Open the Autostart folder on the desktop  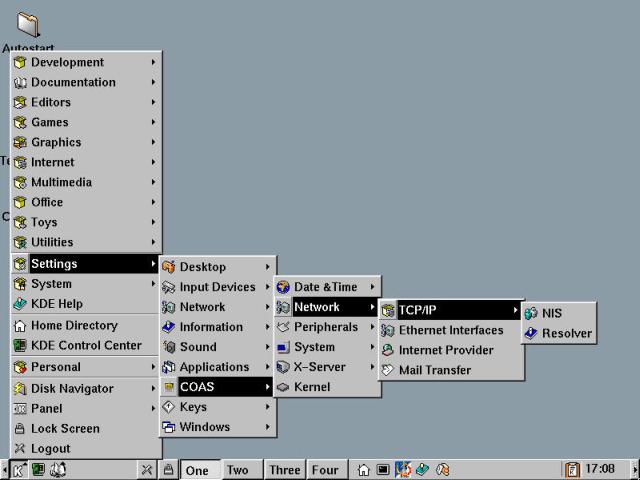28,26
